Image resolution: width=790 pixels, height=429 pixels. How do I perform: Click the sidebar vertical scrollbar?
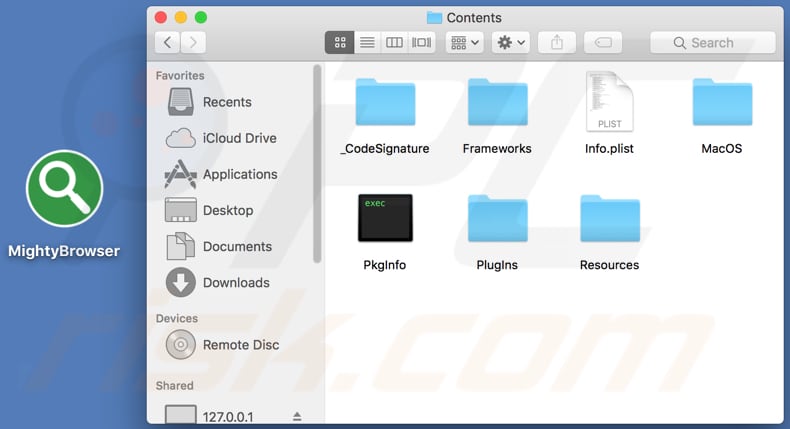(x=317, y=164)
